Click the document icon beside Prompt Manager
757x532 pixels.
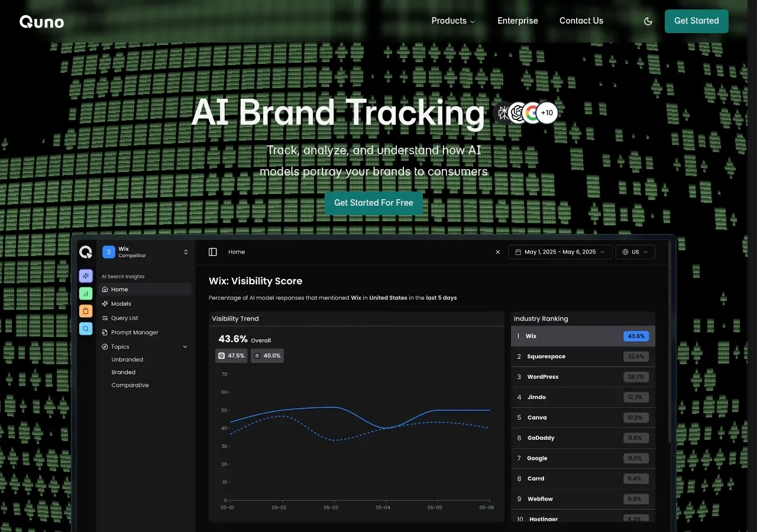[x=105, y=332]
